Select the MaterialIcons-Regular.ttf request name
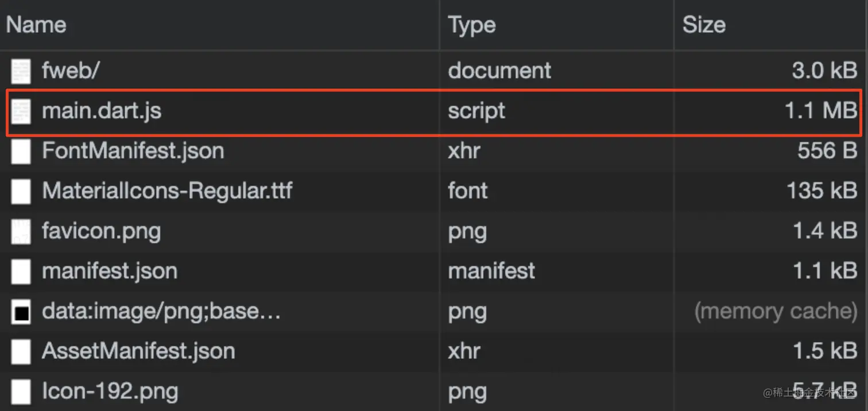 167,191
